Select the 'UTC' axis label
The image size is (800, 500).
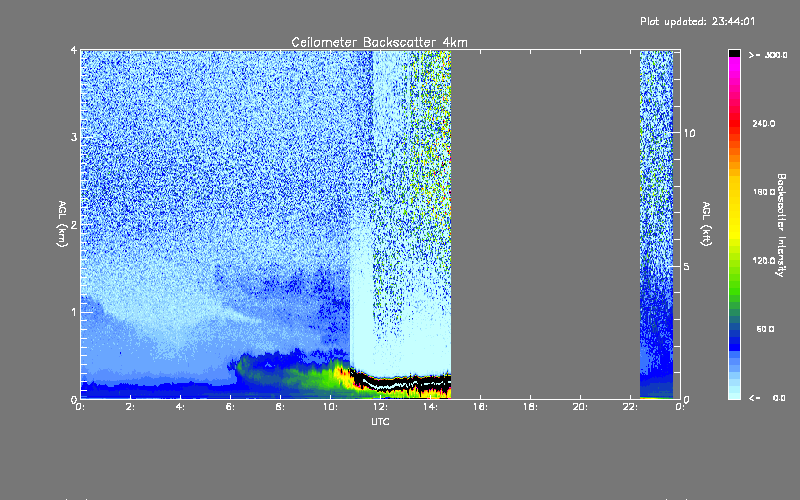coord(380,421)
